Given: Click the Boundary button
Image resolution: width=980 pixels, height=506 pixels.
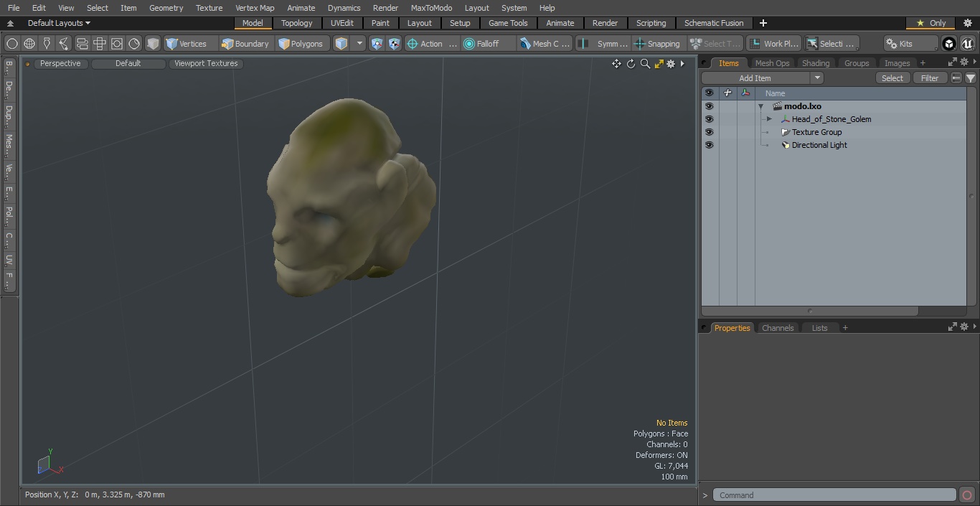Looking at the screenshot, I should 246,44.
